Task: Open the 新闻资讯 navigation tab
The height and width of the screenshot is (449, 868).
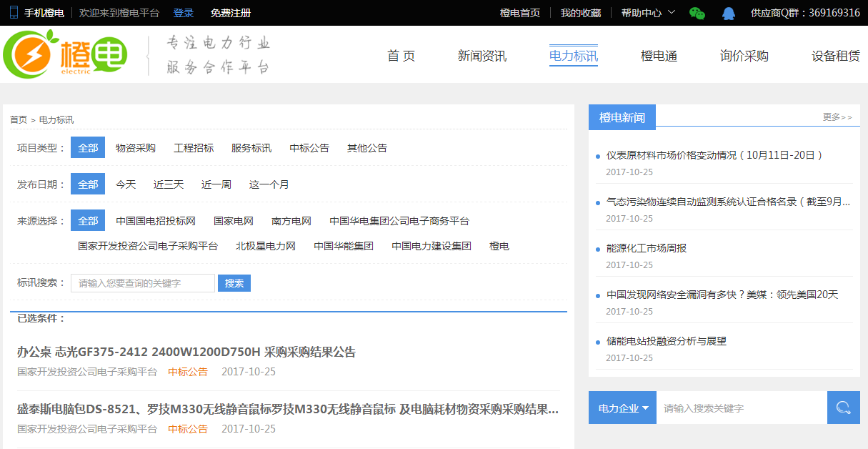Action: [x=482, y=56]
